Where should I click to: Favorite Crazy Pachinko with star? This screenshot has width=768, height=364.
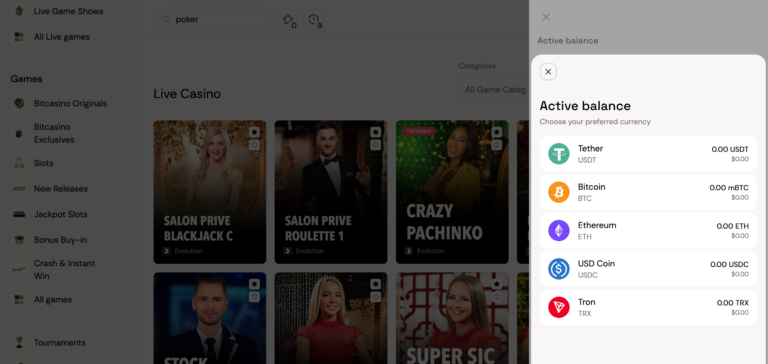coord(497,132)
